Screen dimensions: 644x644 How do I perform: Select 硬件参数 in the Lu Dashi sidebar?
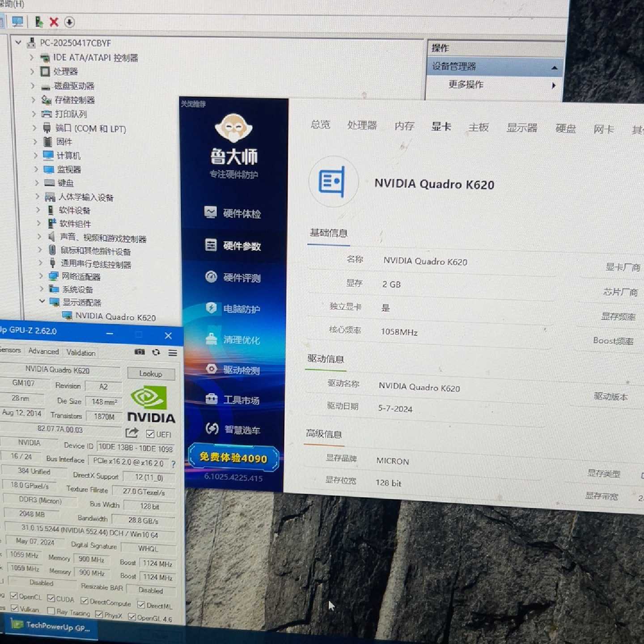[x=233, y=246]
